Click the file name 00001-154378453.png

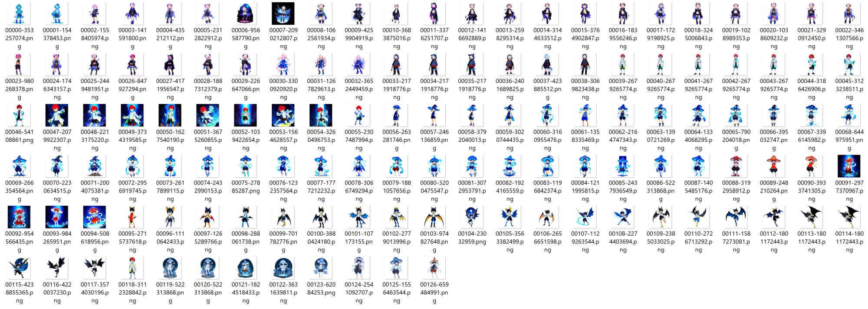tap(57, 38)
